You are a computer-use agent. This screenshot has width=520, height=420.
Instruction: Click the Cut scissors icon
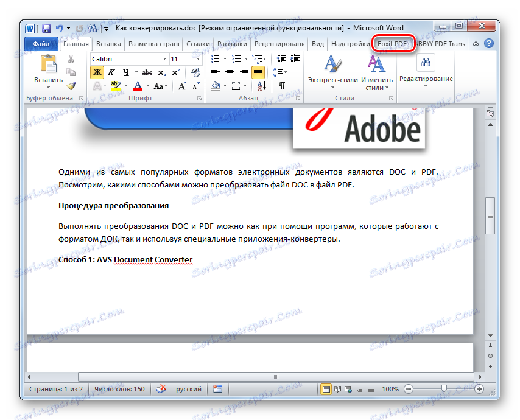click(71, 59)
